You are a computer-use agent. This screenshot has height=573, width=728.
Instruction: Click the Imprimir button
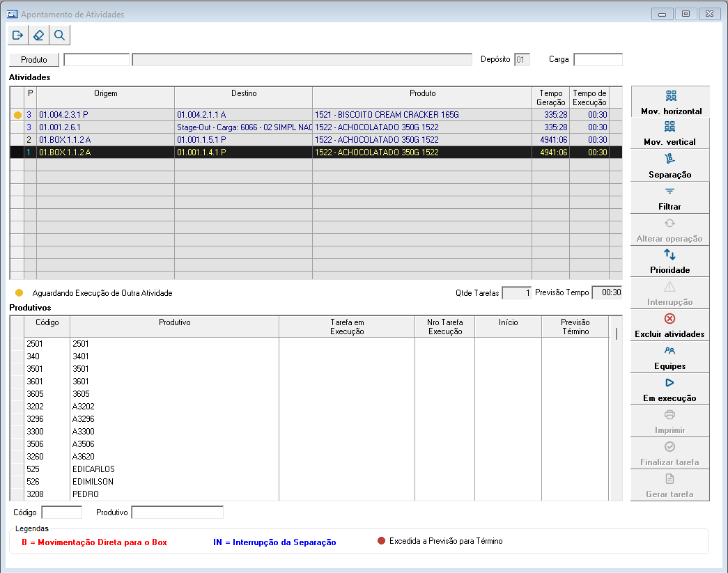click(x=670, y=421)
